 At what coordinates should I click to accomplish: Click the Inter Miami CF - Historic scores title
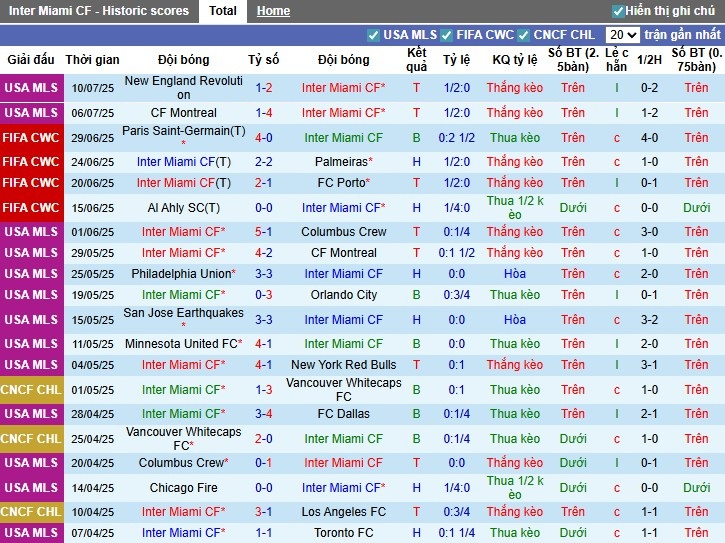point(99,11)
